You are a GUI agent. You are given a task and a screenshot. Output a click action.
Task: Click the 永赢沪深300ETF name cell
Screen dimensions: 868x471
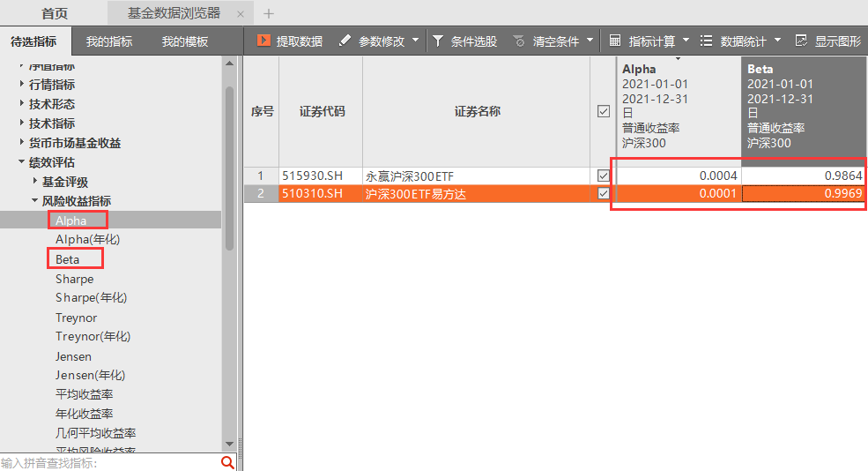tap(477, 176)
